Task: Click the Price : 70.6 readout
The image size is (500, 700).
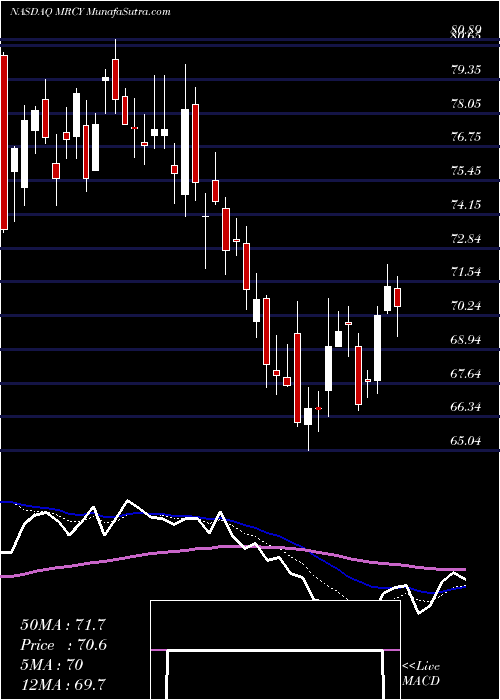Action: click(x=64, y=645)
